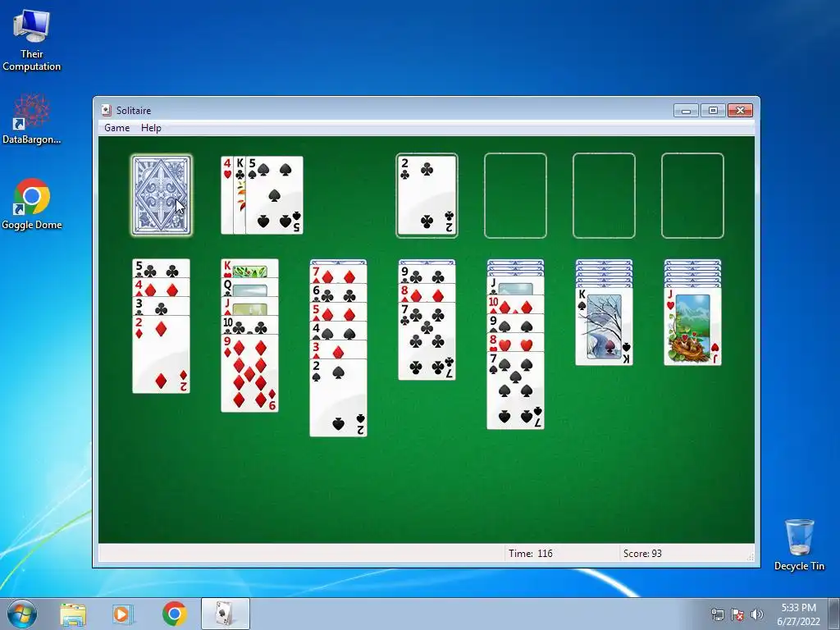Select the Jack of hearts in the seventh column
840x630 pixels.
point(692,326)
